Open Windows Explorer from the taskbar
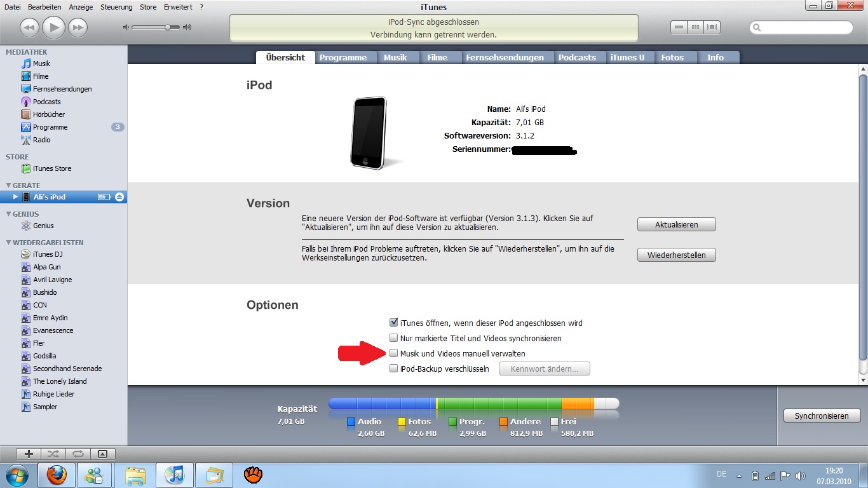 pyautogui.click(x=134, y=475)
